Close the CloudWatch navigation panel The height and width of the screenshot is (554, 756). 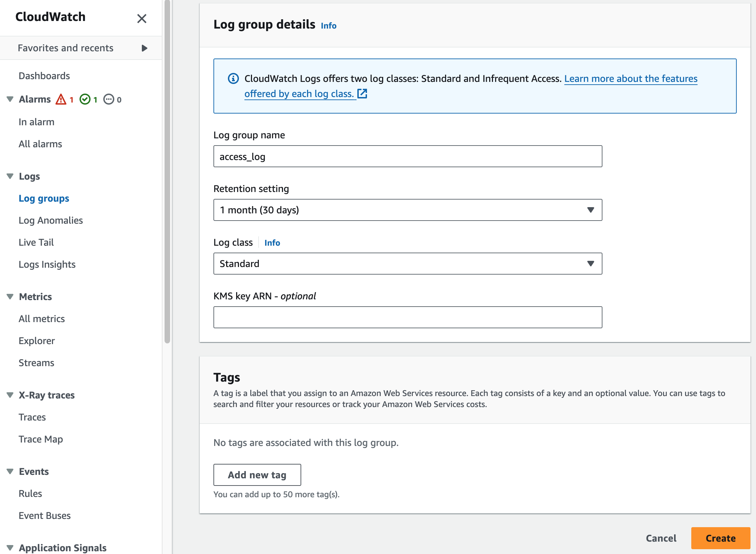[141, 18]
